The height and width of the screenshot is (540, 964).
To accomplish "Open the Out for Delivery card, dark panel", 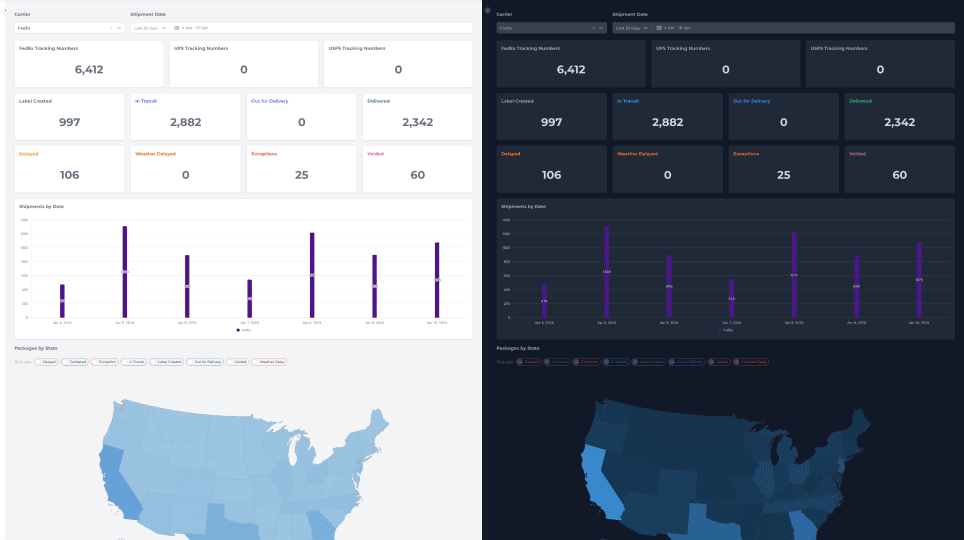I will (x=783, y=117).
